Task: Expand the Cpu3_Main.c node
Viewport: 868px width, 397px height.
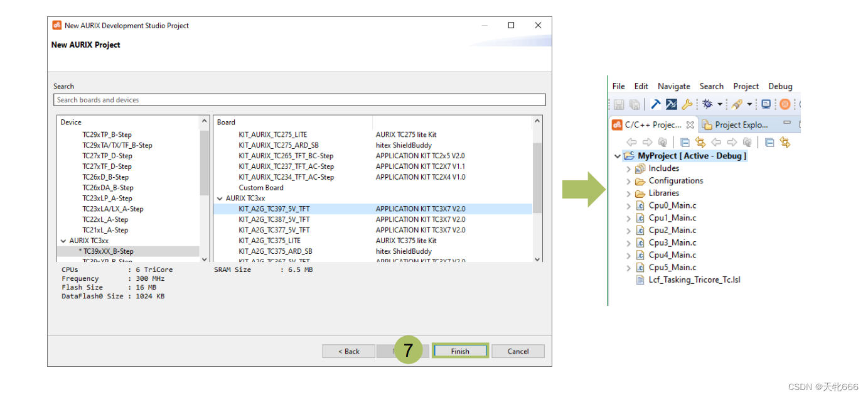Action: [628, 242]
